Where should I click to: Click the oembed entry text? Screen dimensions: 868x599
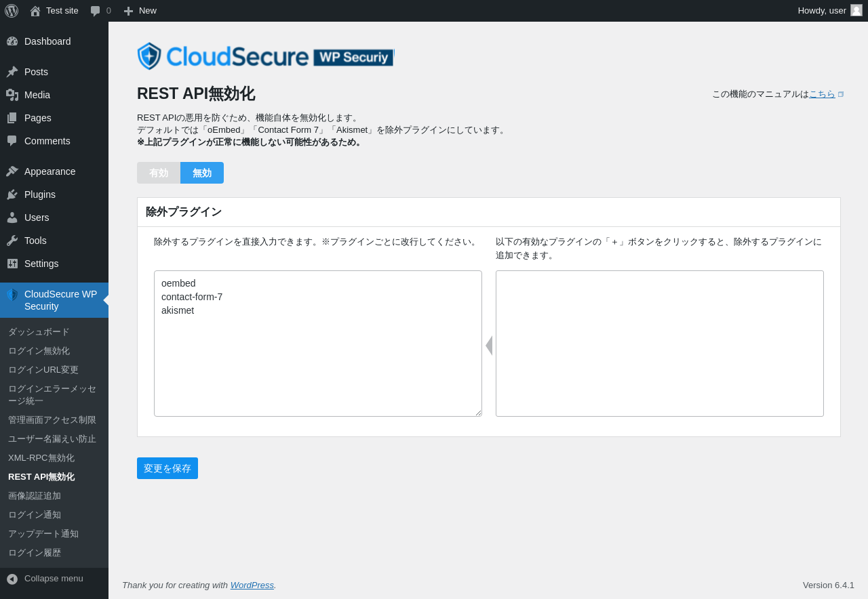click(x=178, y=283)
